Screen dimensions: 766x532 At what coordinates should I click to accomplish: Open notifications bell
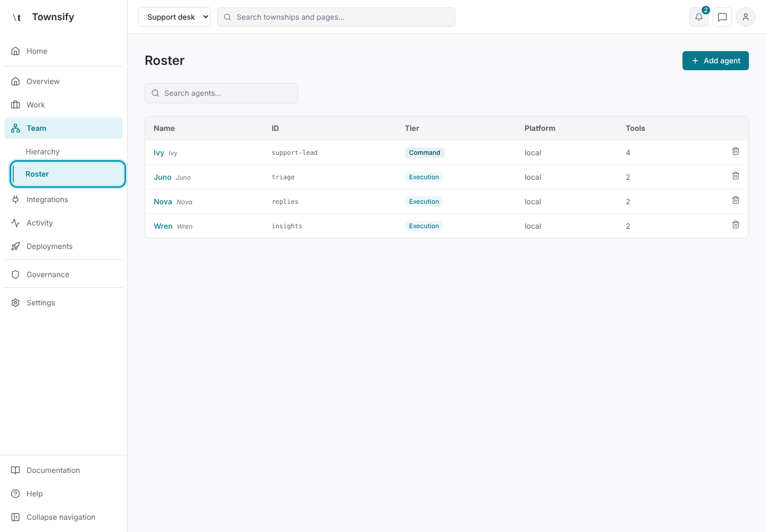tap(699, 17)
